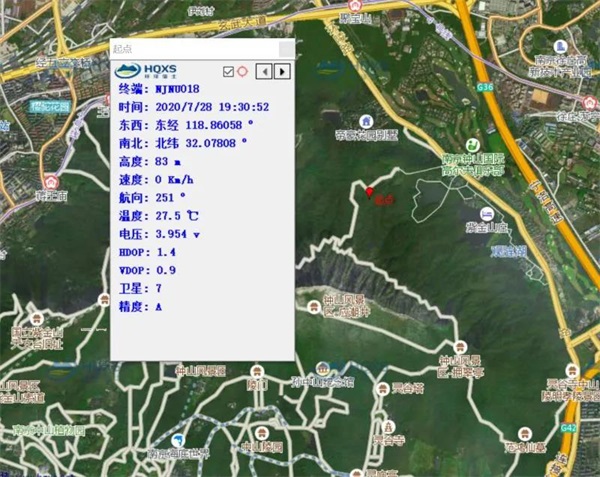Go to next record with right arrow

(283, 71)
